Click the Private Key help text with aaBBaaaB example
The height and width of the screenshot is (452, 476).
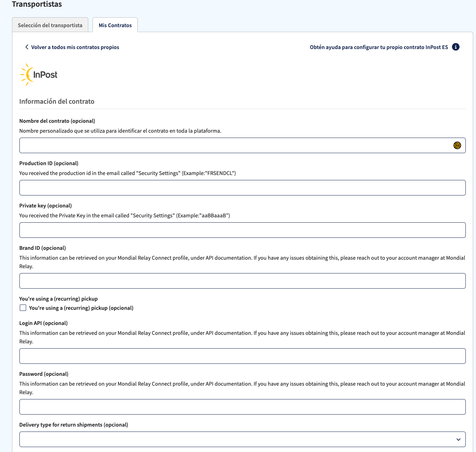tap(125, 215)
